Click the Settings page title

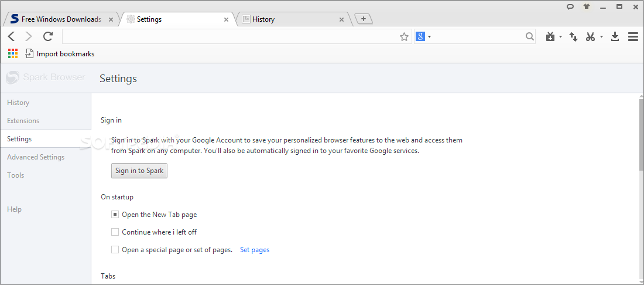tap(118, 78)
